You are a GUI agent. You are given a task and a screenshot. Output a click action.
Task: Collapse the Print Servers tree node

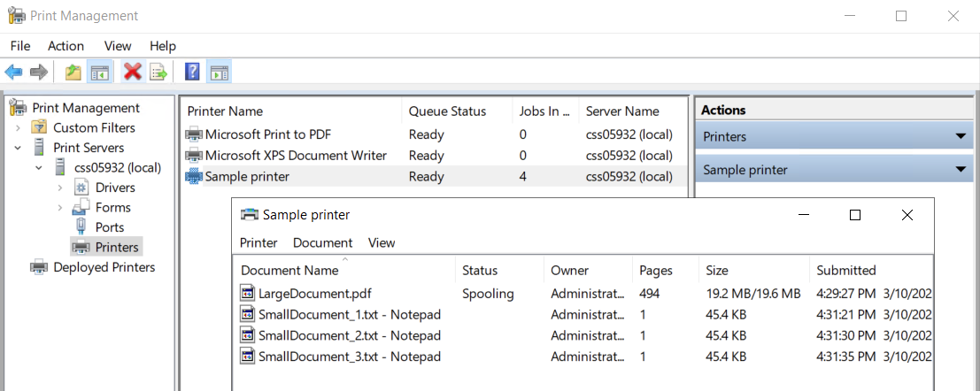coord(18,148)
